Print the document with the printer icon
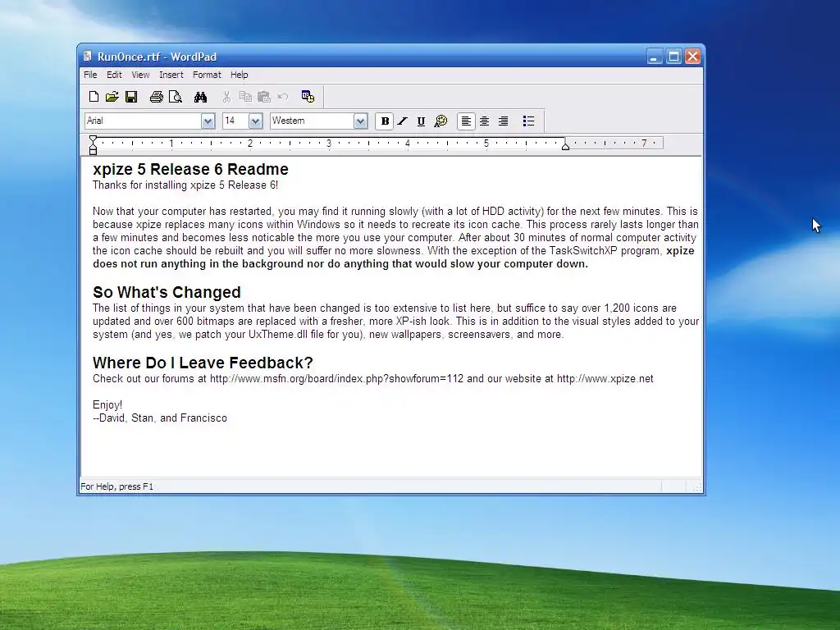This screenshot has height=630, width=840. coord(157,97)
